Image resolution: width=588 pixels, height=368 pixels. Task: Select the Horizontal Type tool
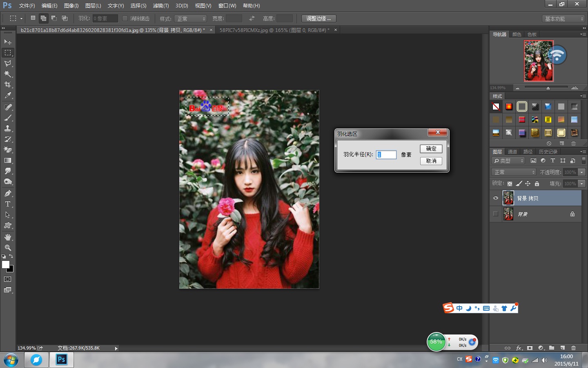(8, 204)
